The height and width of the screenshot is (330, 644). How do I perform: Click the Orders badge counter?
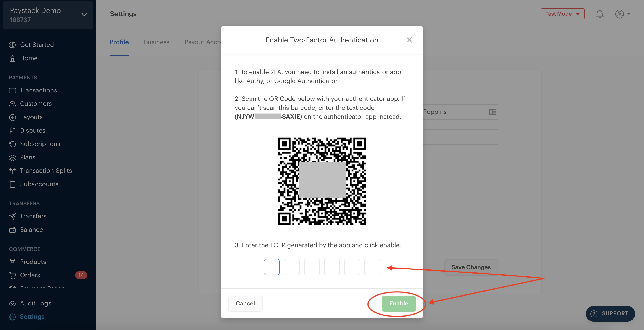coord(81,275)
